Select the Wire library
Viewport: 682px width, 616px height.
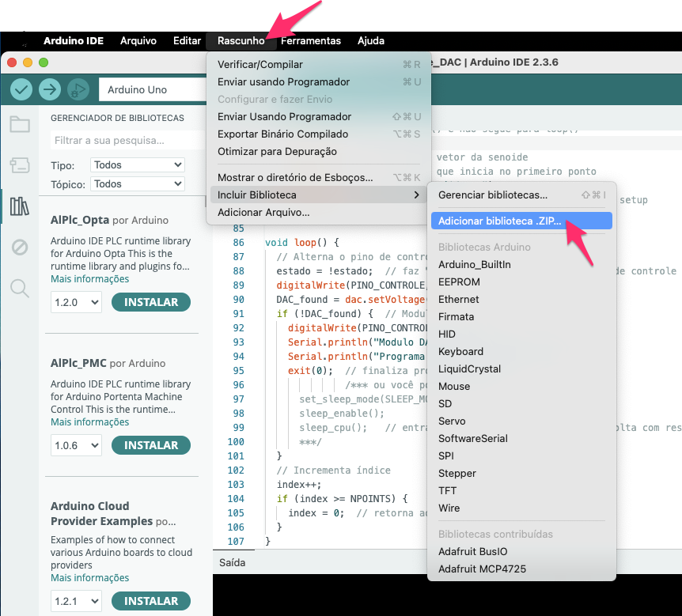tap(521, 508)
